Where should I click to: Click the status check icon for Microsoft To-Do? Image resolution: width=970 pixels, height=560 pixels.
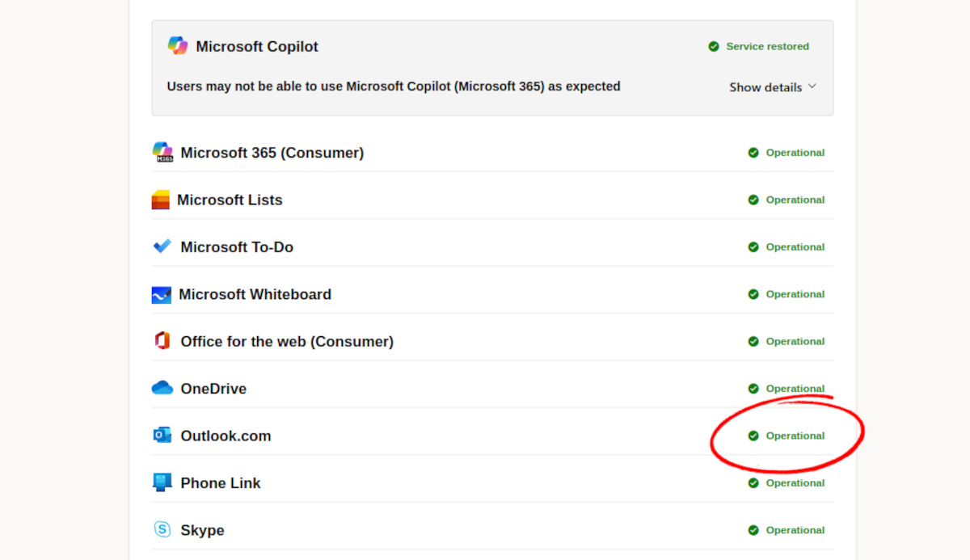753,247
